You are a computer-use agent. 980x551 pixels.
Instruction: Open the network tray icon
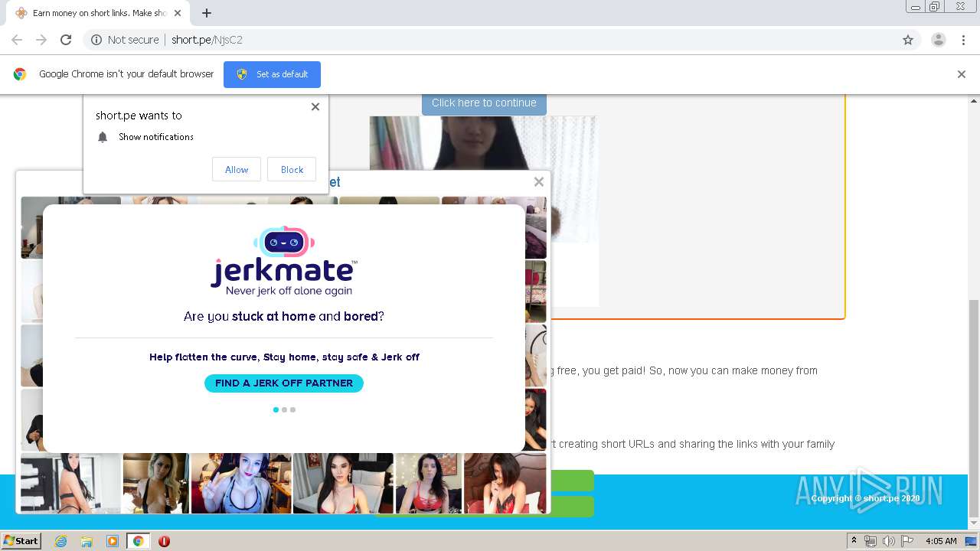[871, 541]
